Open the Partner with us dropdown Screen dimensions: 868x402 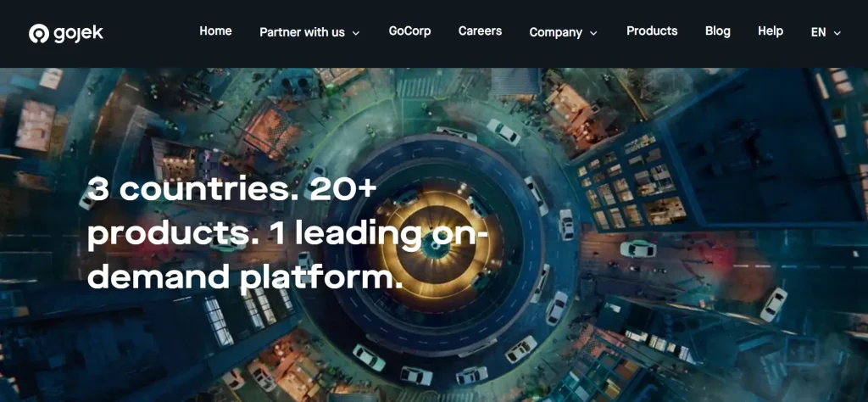click(x=309, y=32)
